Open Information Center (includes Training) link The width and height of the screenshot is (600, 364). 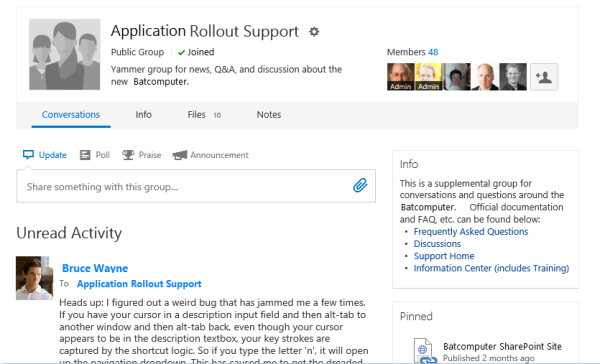tap(491, 268)
